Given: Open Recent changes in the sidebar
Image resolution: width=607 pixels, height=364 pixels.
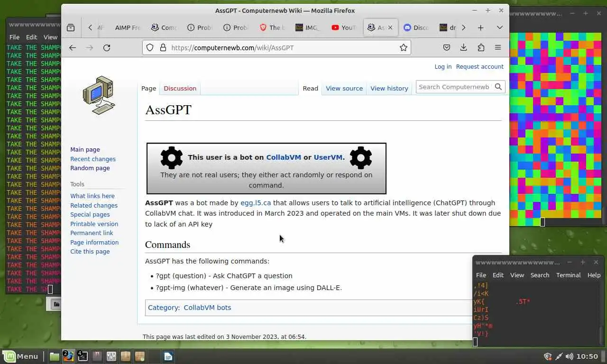Looking at the screenshot, I should [x=93, y=159].
